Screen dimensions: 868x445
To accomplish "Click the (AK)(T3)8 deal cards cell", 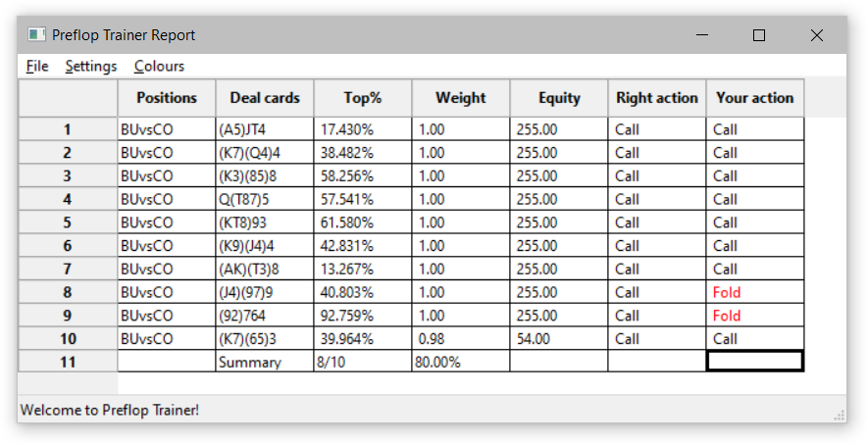I will pyautogui.click(x=265, y=269).
